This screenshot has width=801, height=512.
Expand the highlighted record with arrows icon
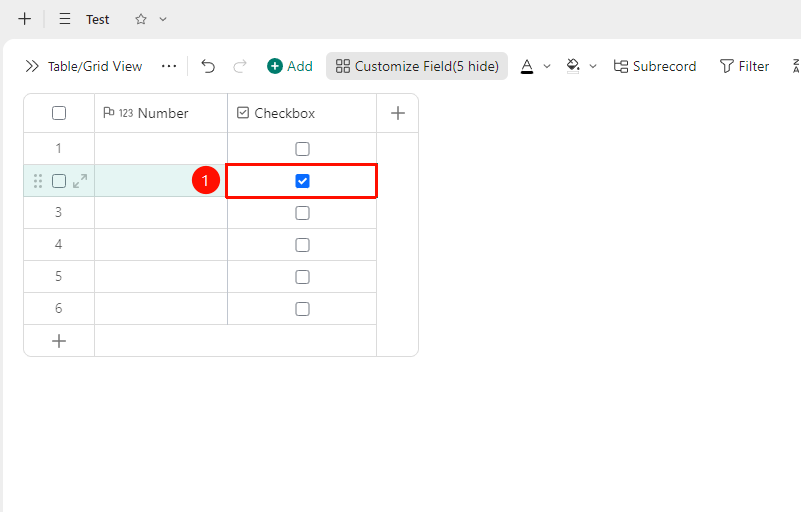coord(80,181)
